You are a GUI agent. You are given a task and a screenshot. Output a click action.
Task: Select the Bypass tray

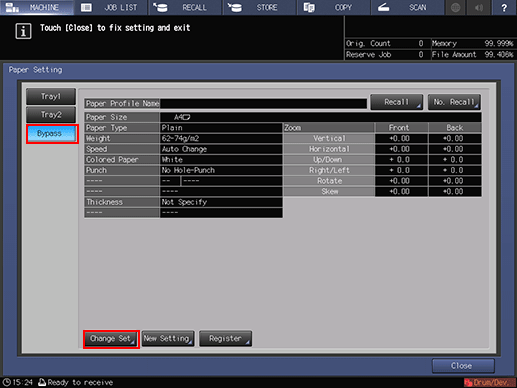coord(51,134)
